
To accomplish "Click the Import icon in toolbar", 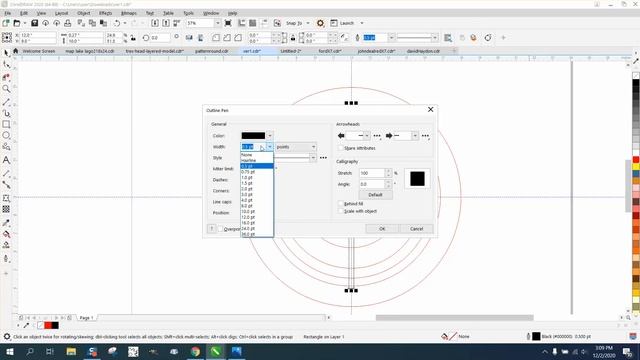I will click(155, 23).
